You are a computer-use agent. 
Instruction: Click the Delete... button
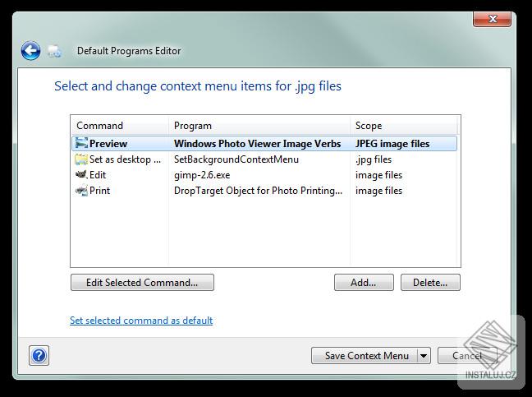(x=430, y=283)
